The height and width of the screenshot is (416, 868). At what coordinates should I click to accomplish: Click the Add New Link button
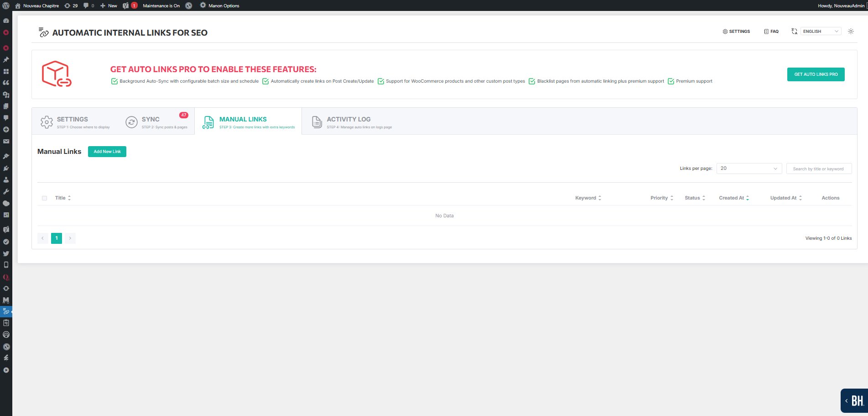(107, 151)
